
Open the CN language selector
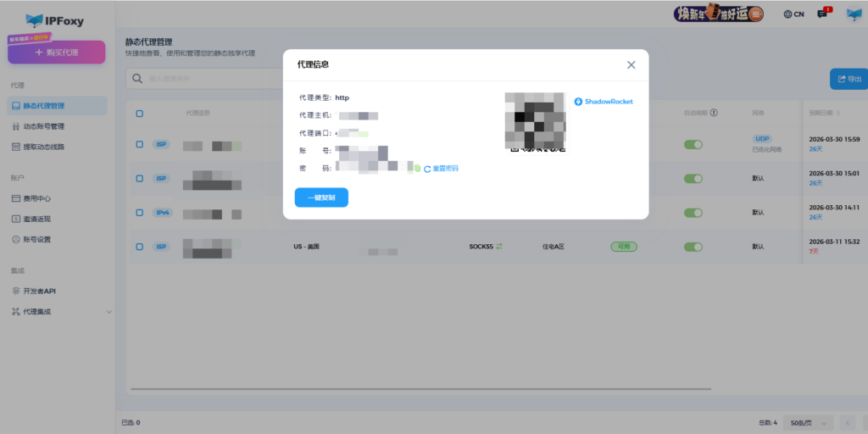point(793,14)
